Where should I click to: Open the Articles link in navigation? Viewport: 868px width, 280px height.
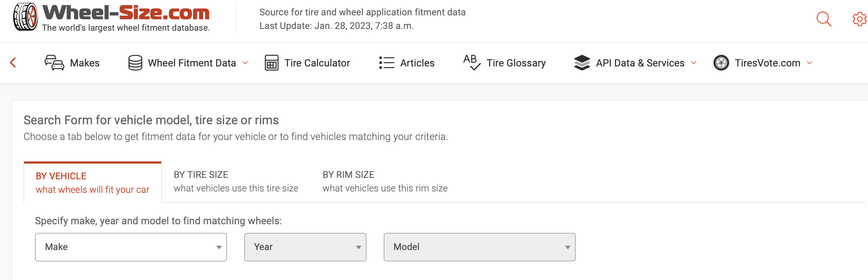[x=417, y=63]
